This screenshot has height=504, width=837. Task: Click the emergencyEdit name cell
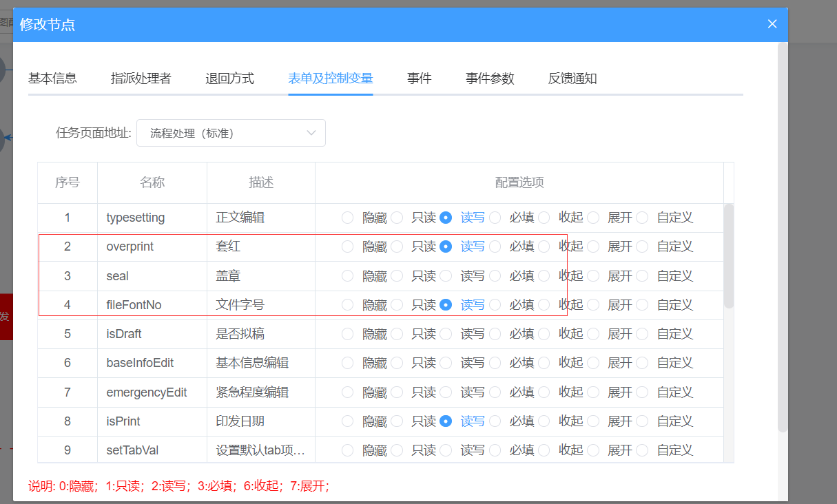pos(152,392)
